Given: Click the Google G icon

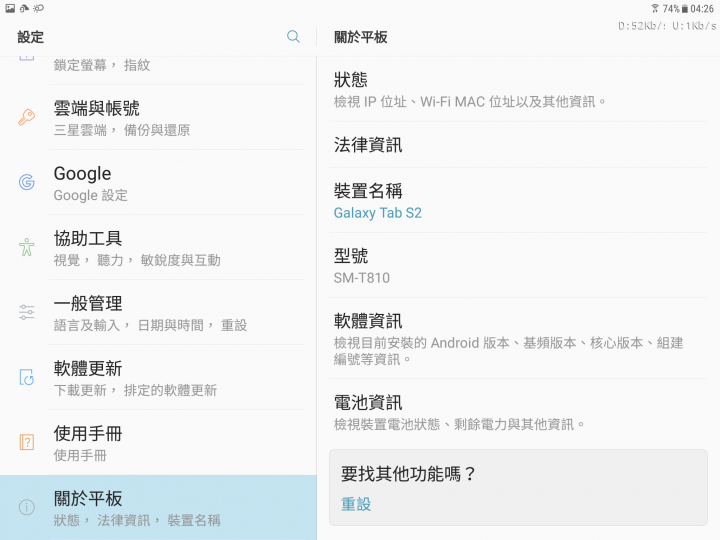Looking at the screenshot, I should click(x=27, y=182).
